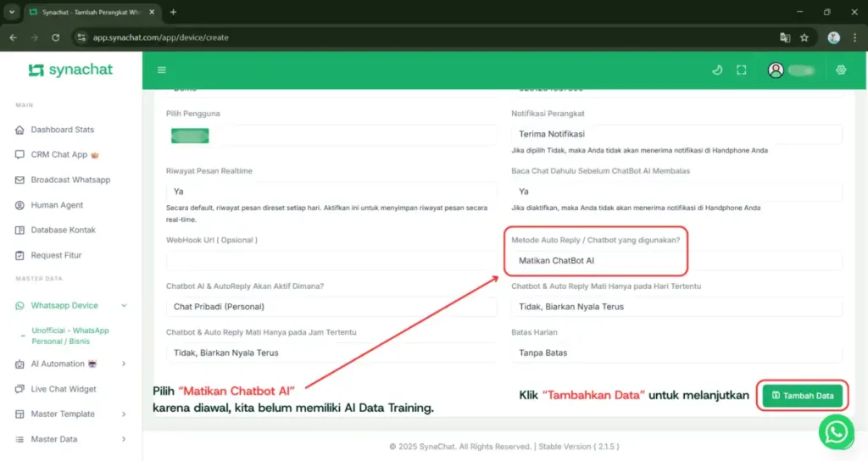The width and height of the screenshot is (868, 461).
Task: Open the tab search dropdown arrow
Action: (12, 12)
